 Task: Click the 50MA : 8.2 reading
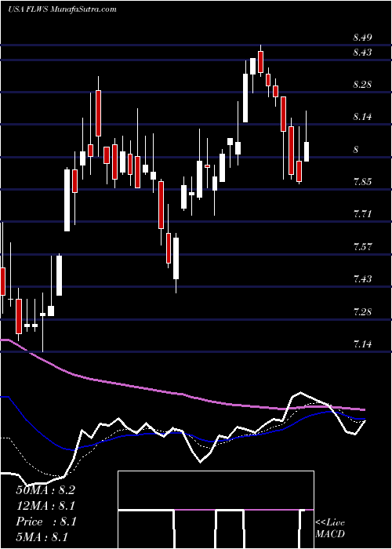point(45,490)
